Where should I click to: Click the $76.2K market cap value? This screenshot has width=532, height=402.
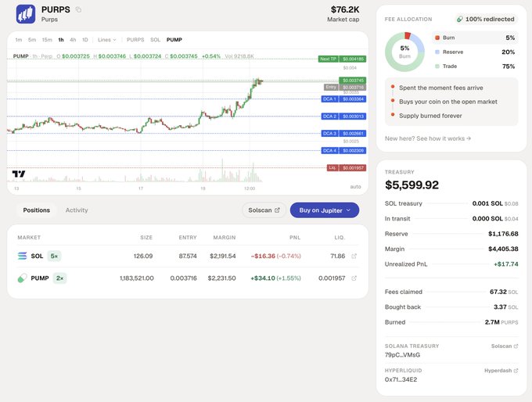[x=345, y=9]
